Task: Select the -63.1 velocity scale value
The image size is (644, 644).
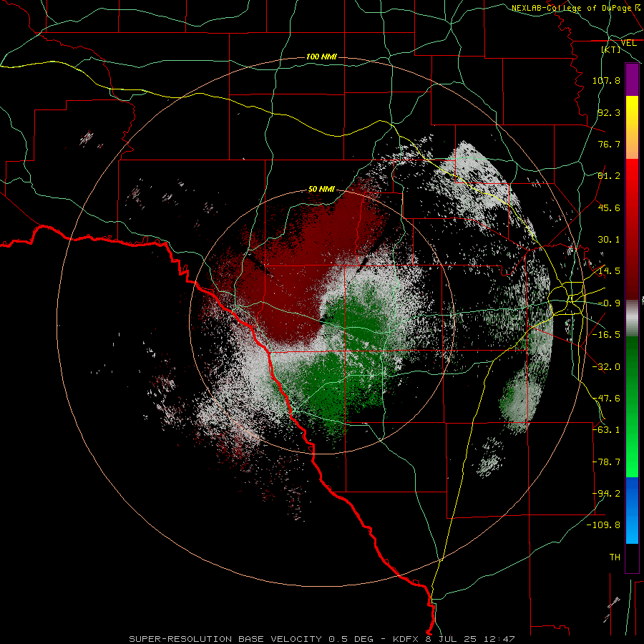Action: click(606, 430)
